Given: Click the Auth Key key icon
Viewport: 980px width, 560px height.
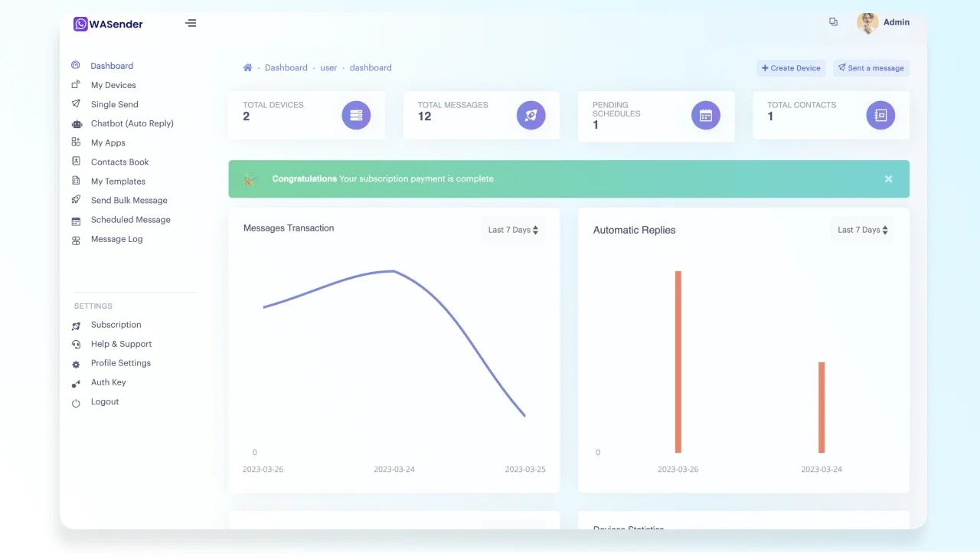Looking at the screenshot, I should [x=76, y=383].
